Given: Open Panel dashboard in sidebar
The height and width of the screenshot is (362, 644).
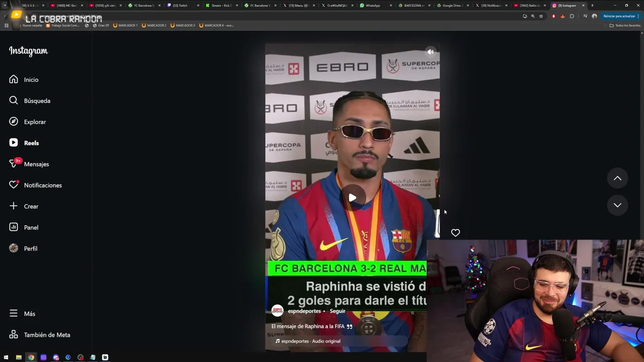Looking at the screenshot, I should 24,227.
